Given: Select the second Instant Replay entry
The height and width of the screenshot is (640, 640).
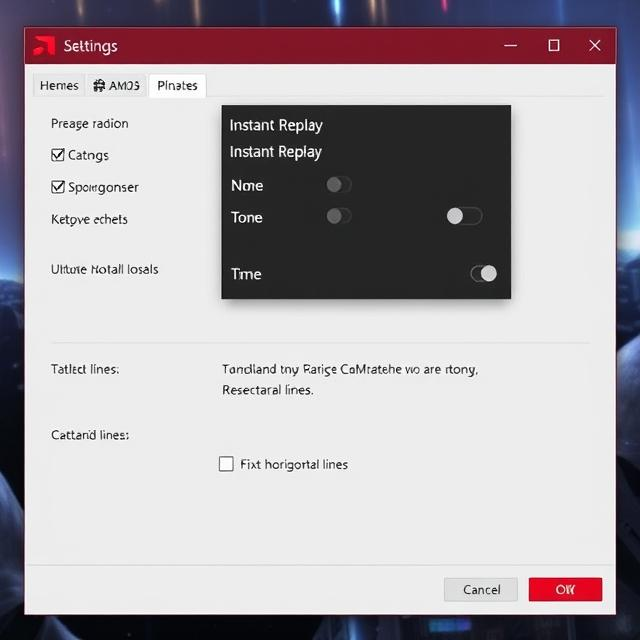Looking at the screenshot, I should (x=276, y=152).
